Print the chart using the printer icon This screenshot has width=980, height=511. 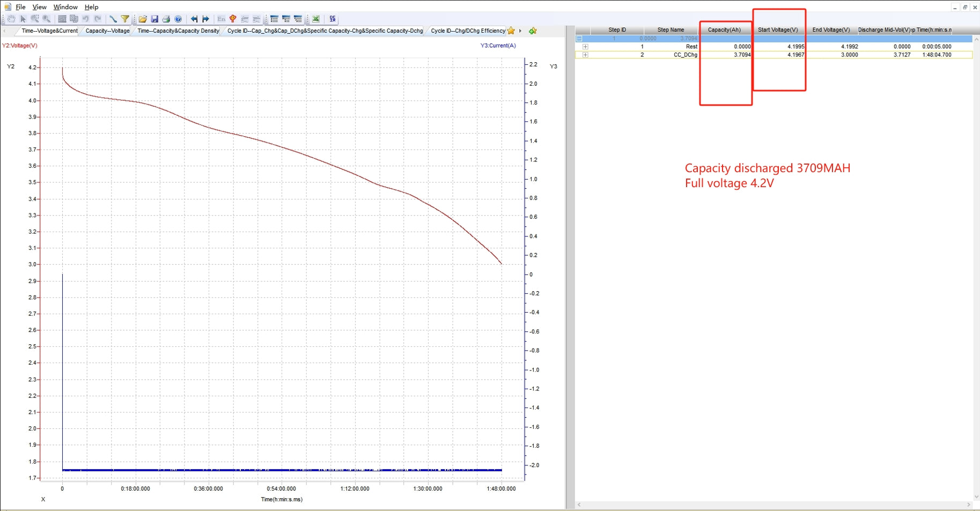(x=166, y=19)
